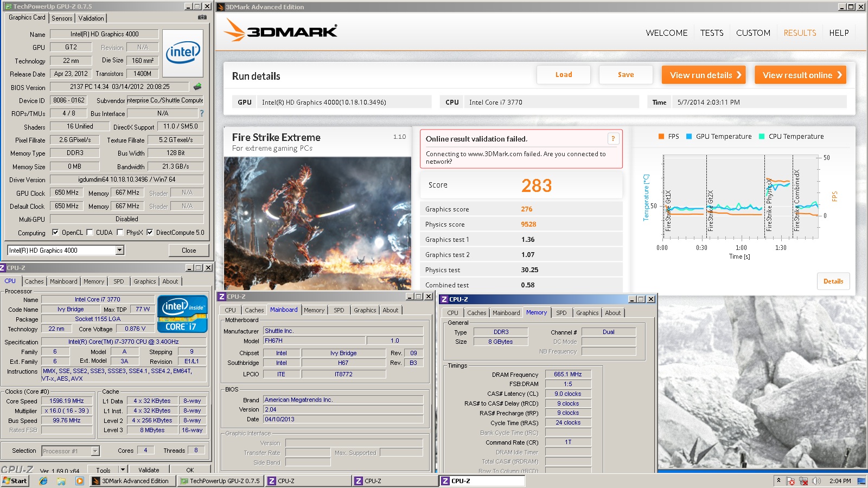Viewport: 868px width, 488px height.
Task: Toggle the OpenCL checkbox in GPU-Z
Action: 55,232
